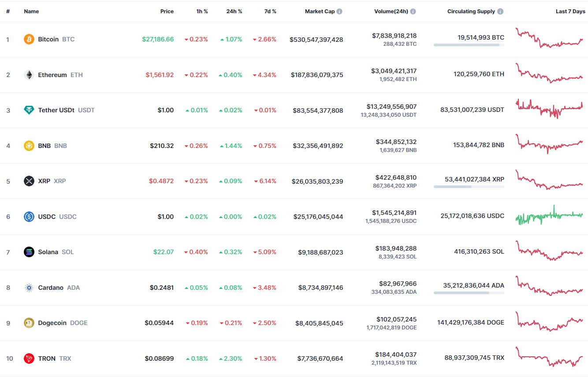This screenshot has width=588, height=377.
Task: Click Bitcoin's circulating supply progress bar
Action: [469, 45]
